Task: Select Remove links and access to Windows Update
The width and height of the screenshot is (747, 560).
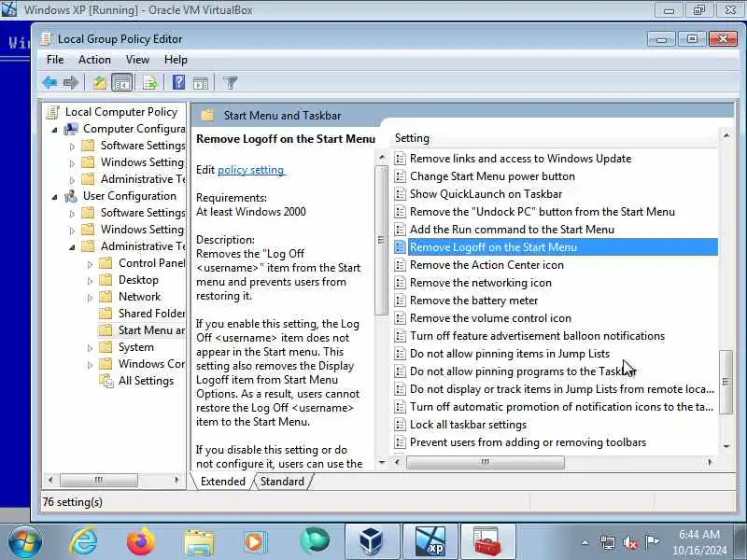Action: click(521, 159)
